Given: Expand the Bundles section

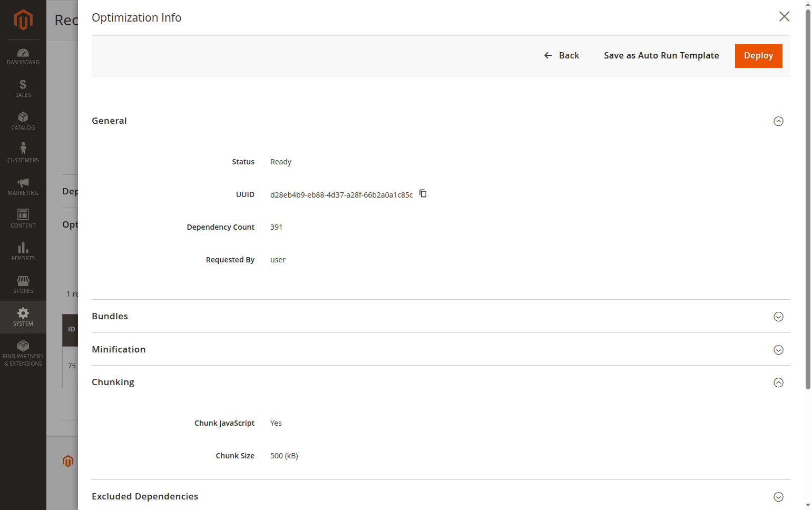Looking at the screenshot, I should point(778,317).
